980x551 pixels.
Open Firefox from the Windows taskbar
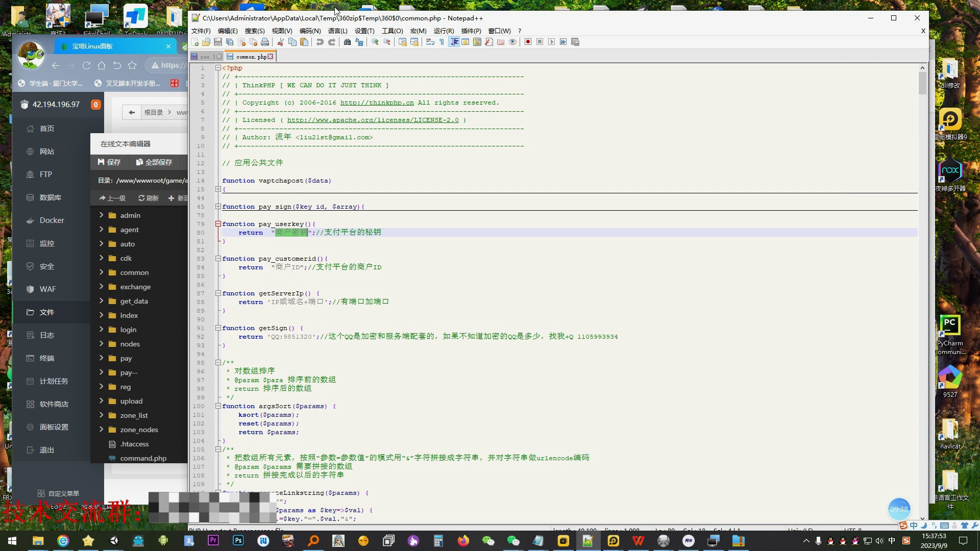463,541
